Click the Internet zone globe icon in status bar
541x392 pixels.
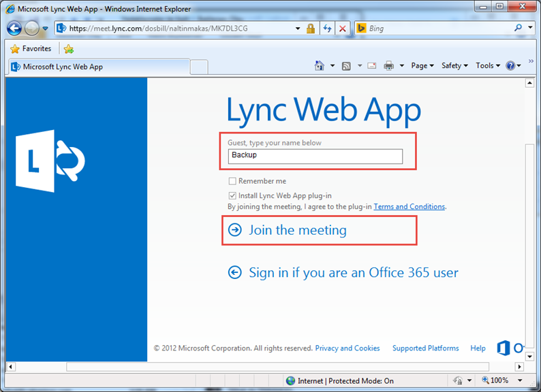tap(291, 380)
